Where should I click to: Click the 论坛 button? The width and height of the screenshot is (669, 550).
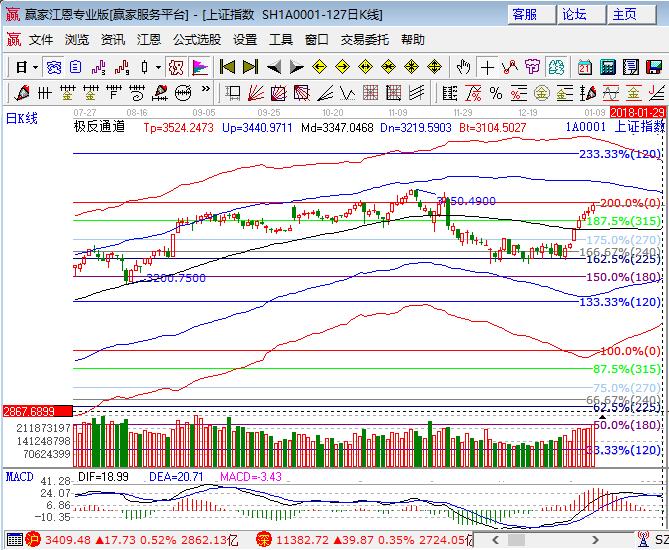pyautogui.click(x=574, y=14)
